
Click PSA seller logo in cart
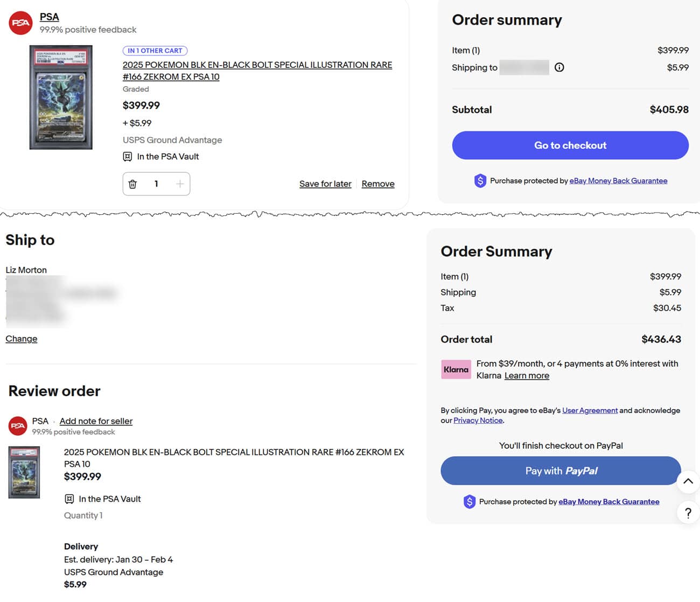(x=21, y=23)
